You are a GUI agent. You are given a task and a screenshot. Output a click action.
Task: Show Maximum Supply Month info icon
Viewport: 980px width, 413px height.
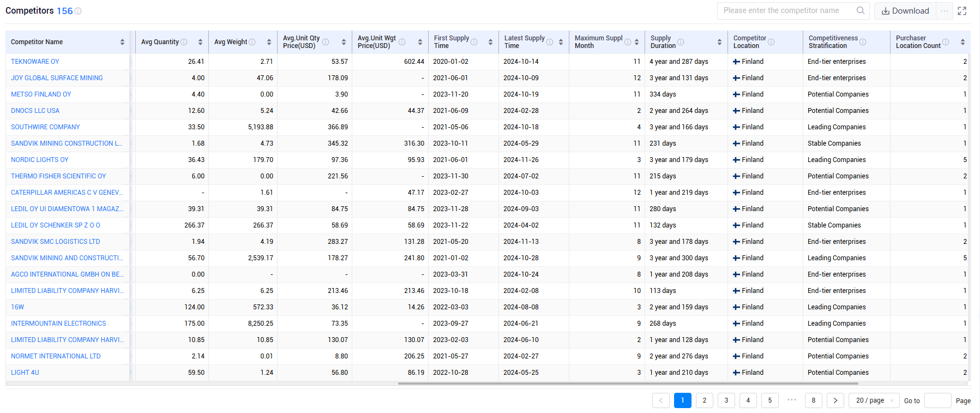pos(628,42)
